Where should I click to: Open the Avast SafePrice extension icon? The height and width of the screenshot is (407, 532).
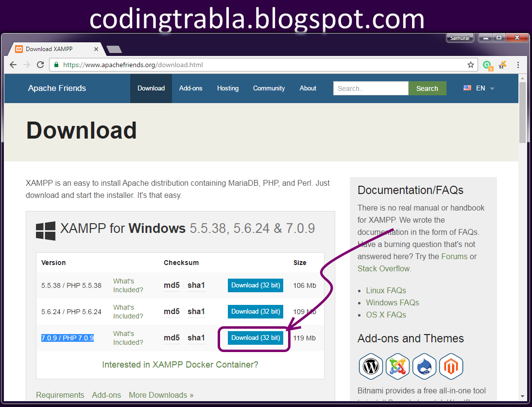[x=502, y=64]
